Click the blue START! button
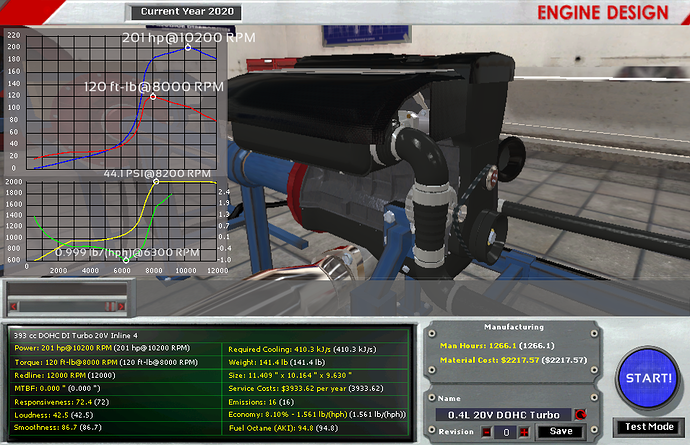The height and width of the screenshot is (445, 690). tap(649, 378)
